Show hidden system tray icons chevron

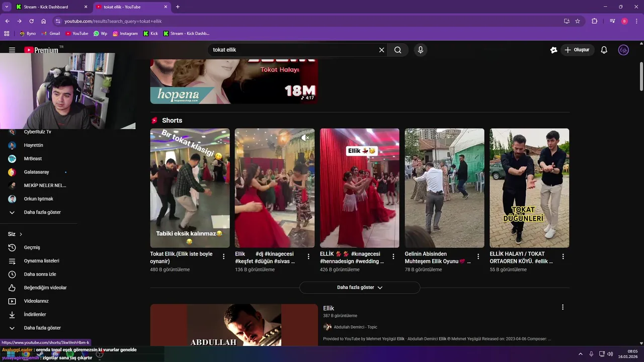581,354
